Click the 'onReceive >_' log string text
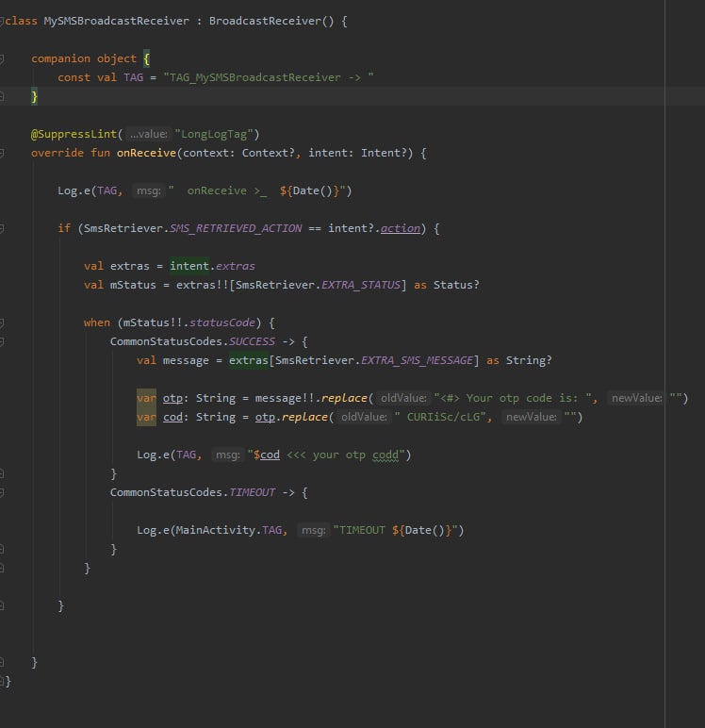The height and width of the screenshot is (728, 705). pos(227,190)
